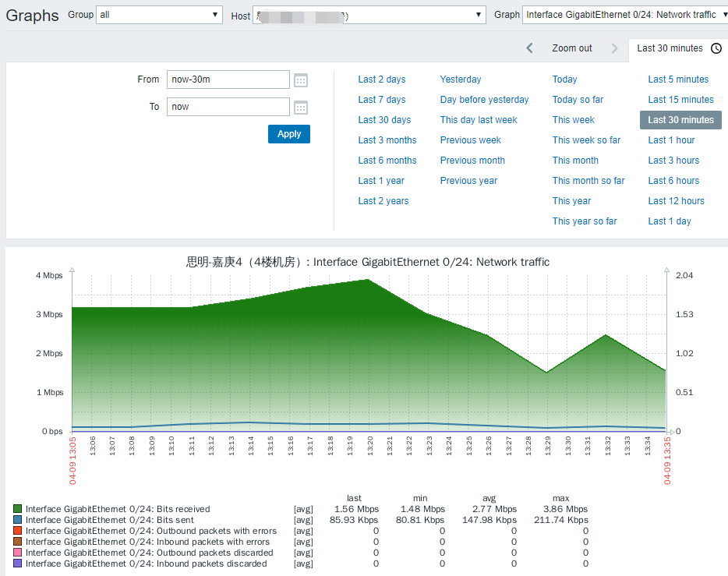Pick the This week so far range
The width and height of the screenshot is (728, 576).
tap(586, 140)
